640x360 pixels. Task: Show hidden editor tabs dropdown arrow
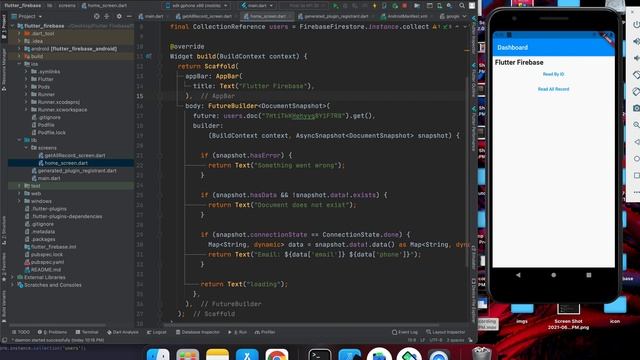click(464, 16)
